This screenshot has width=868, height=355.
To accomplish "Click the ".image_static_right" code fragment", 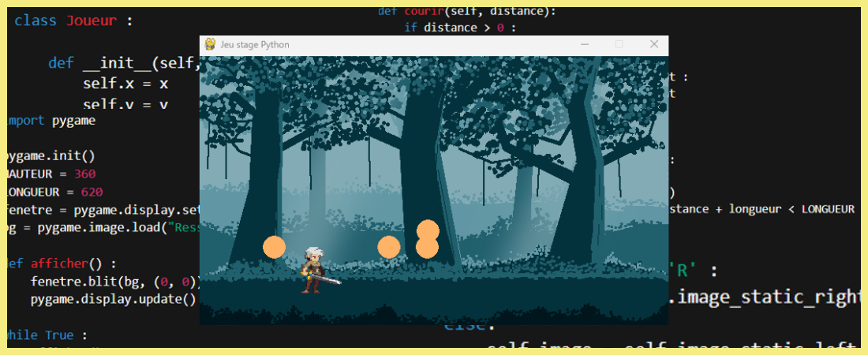I will coord(765,298).
